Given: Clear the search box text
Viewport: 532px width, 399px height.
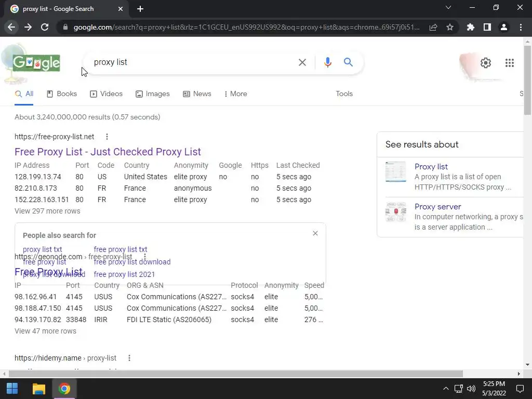Looking at the screenshot, I should pyautogui.click(x=302, y=62).
